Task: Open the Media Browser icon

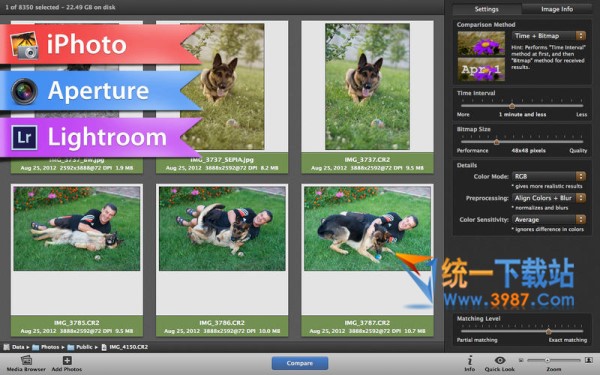Action: (x=26, y=360)
